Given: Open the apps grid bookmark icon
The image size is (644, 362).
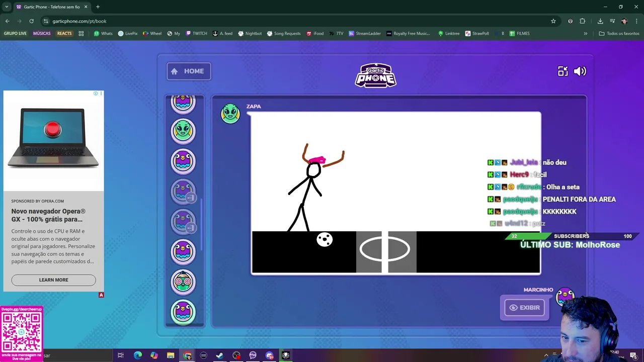Looking at the screenshot, I should tap(81, 34).
